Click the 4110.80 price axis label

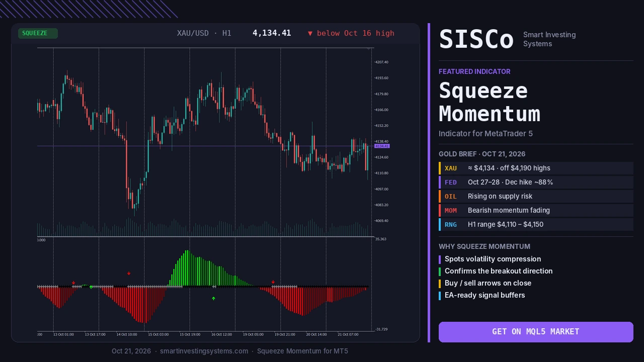coord(381,173)
